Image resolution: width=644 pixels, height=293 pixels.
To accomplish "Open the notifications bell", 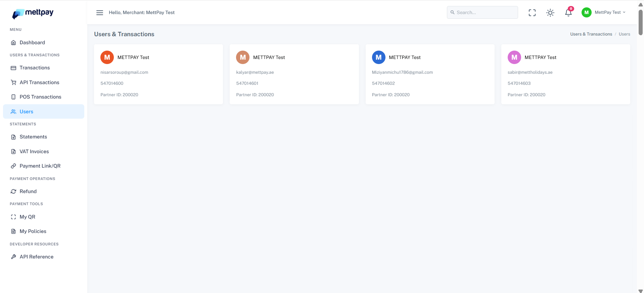I will coord(568,13).
